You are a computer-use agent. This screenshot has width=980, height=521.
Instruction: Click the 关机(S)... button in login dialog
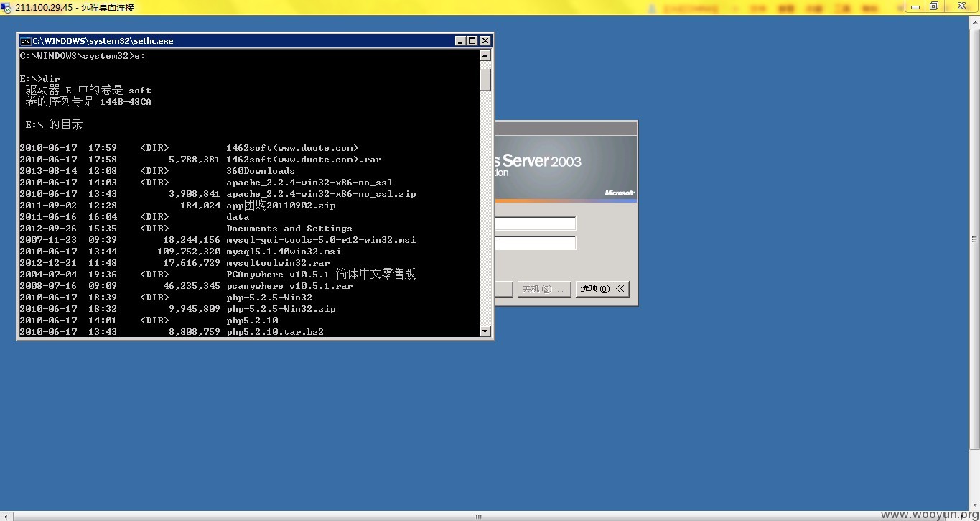tap(544, 289)
